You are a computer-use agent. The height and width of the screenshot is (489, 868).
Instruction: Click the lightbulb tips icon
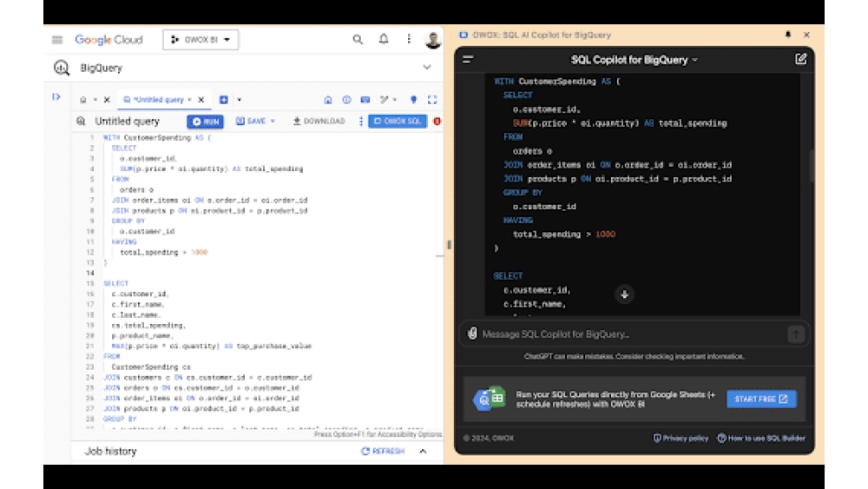coord(413,100)
